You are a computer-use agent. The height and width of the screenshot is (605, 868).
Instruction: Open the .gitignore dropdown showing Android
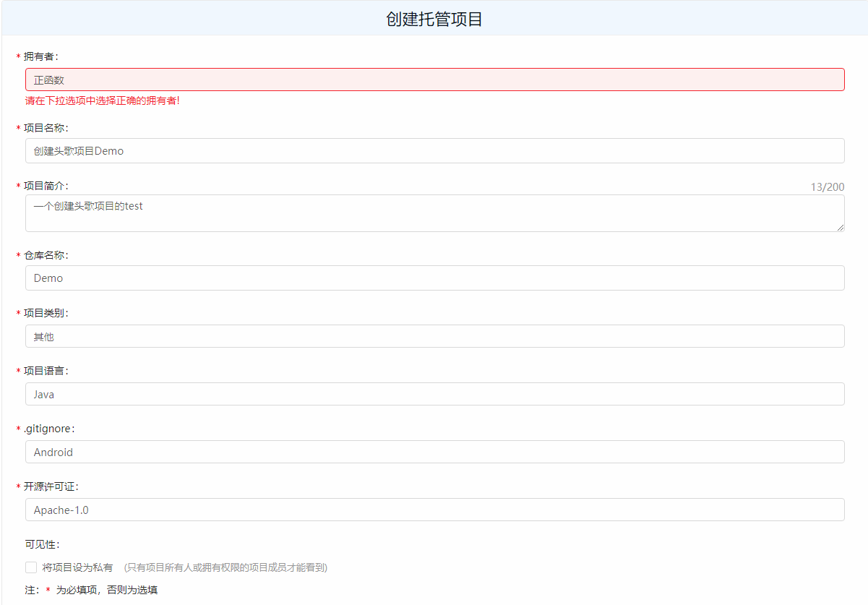click(434, 452)
